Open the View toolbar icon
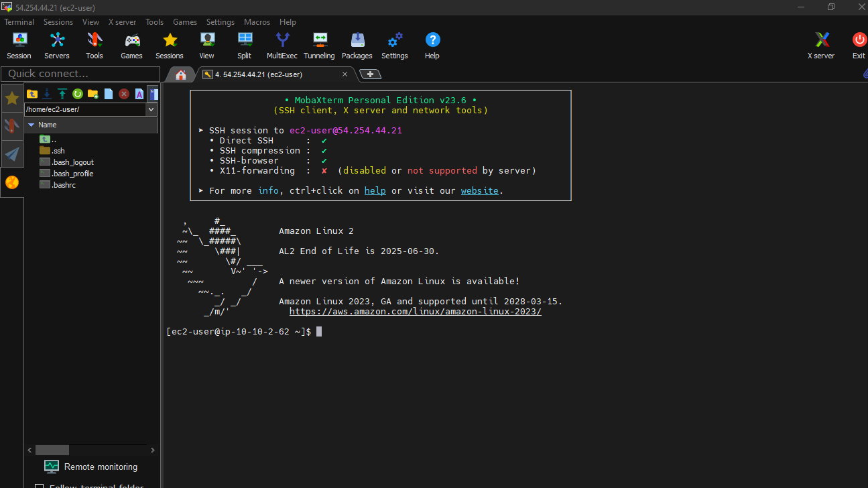The width and height of the screenshot is (868, 488). click(x=207, y=46)
